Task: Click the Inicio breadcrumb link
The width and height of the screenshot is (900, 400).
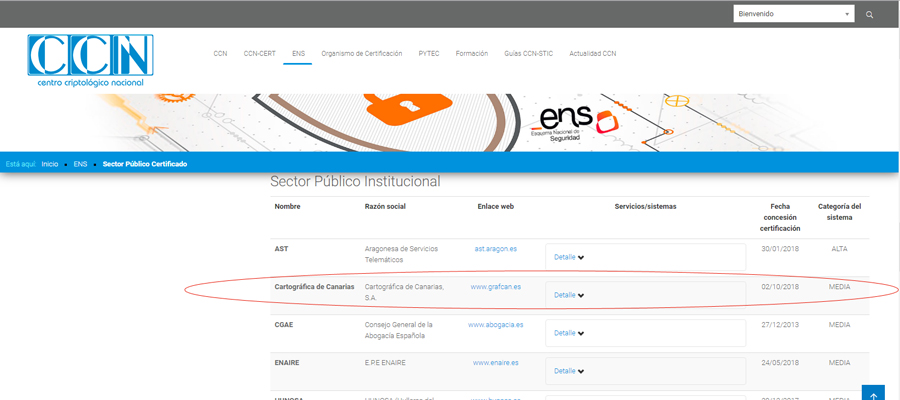Action: click(50, 164)
